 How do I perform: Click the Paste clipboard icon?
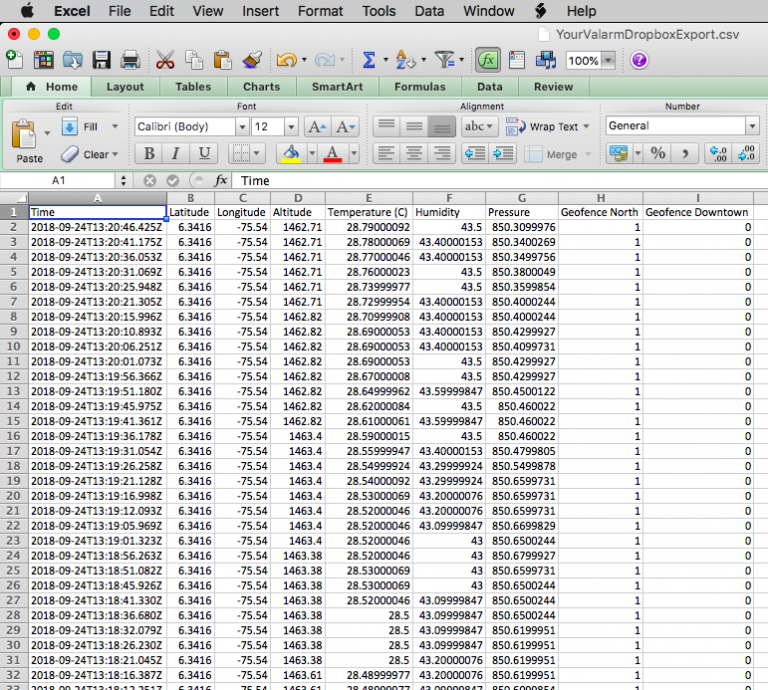26,138
